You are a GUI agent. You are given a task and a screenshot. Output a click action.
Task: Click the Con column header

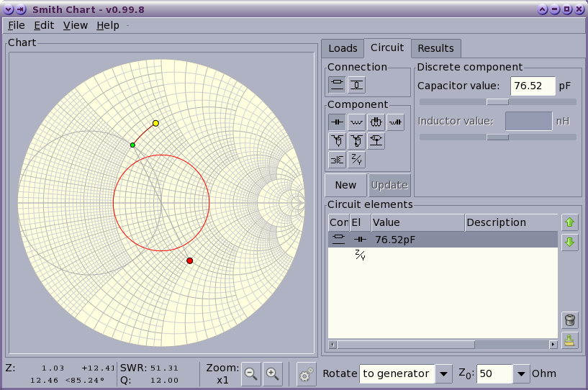click(339, 222)
